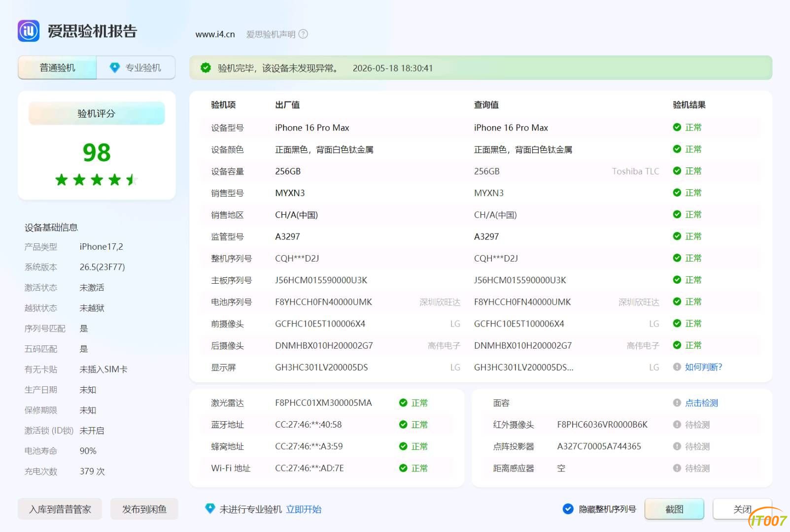Click the 入库到普普管家 button

pos(60,509)
